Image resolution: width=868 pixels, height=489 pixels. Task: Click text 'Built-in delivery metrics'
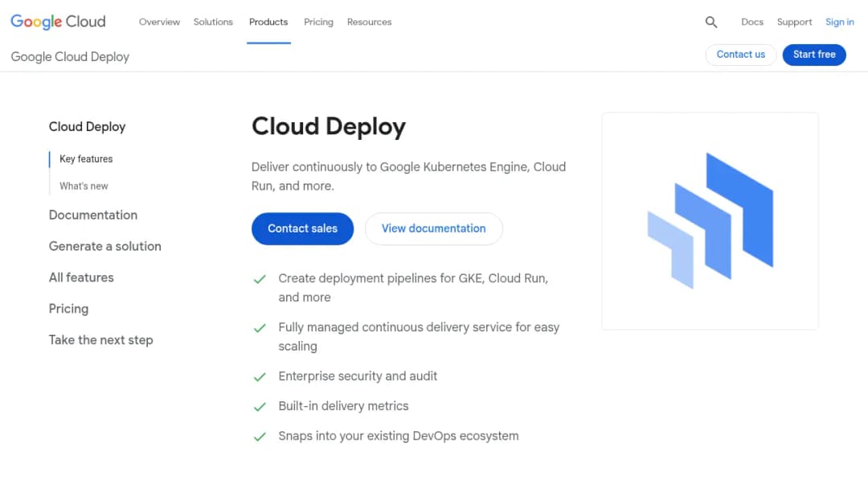click(x=343, y=406)
